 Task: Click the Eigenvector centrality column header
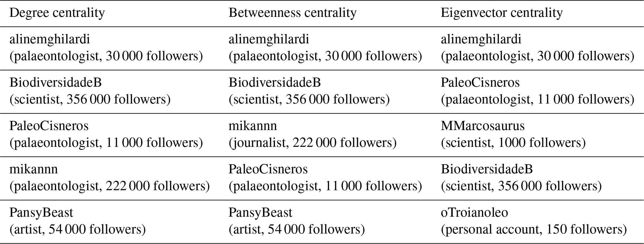coord(502,13)
